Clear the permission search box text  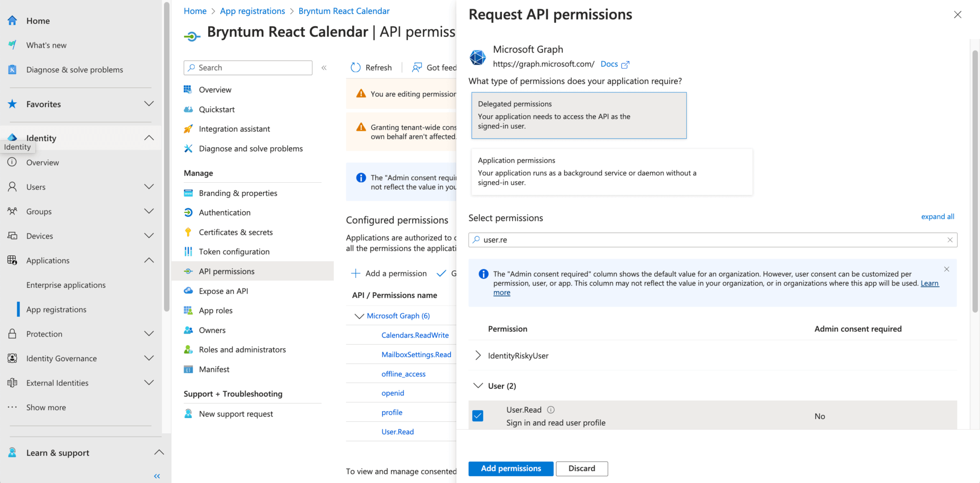(x=950, y=240)
